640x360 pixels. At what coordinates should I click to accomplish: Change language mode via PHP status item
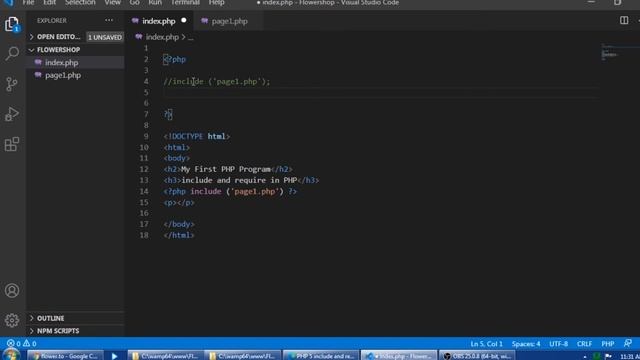pyautogui.click(x=608, y=344)
